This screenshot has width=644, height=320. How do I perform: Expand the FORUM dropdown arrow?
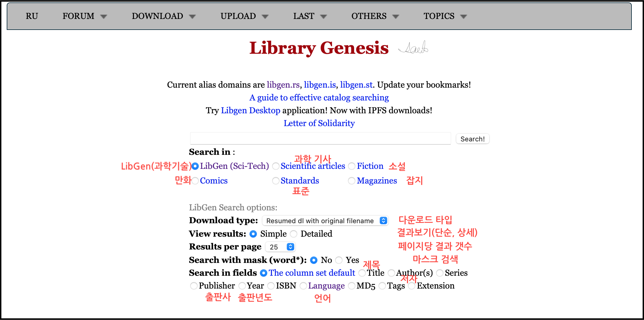click(104, 17)
